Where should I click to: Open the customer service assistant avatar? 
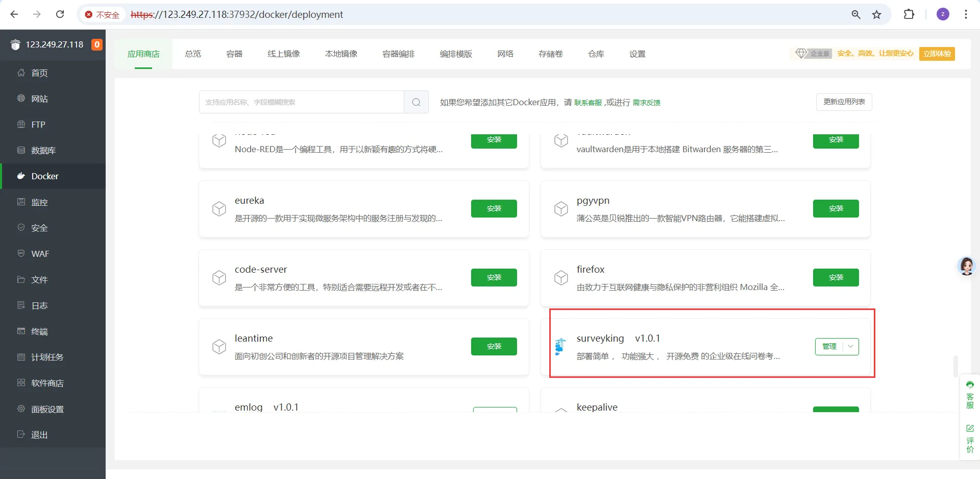[966, 266]
